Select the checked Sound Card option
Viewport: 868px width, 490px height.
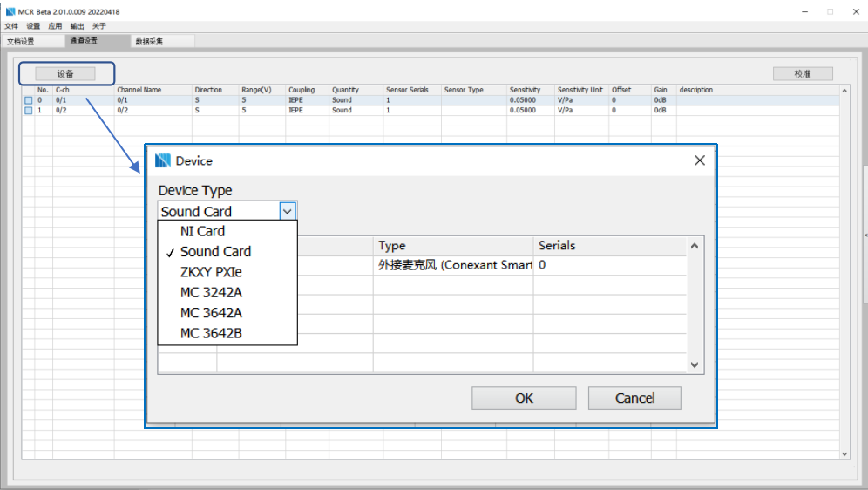click(x=215, y=251)
